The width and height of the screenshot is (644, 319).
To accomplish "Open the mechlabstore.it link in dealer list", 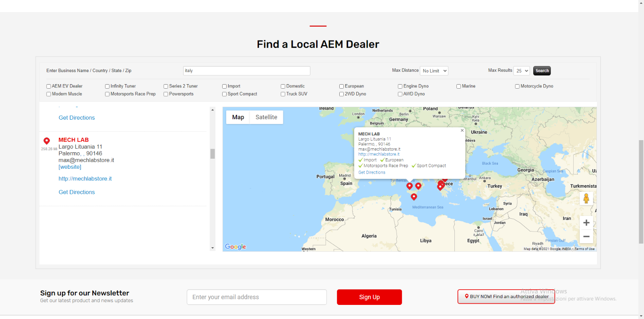I will click(x=85, y=179).
